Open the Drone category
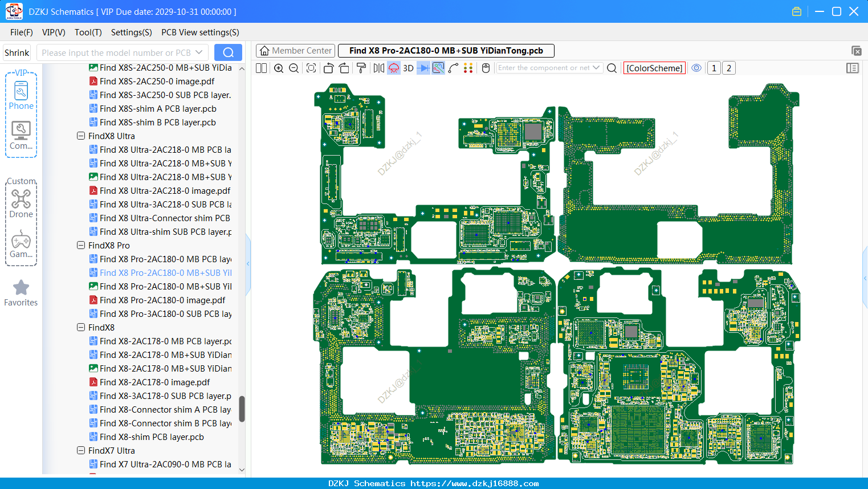Viewport: 868px width, 489px height. tap(21, 203)
